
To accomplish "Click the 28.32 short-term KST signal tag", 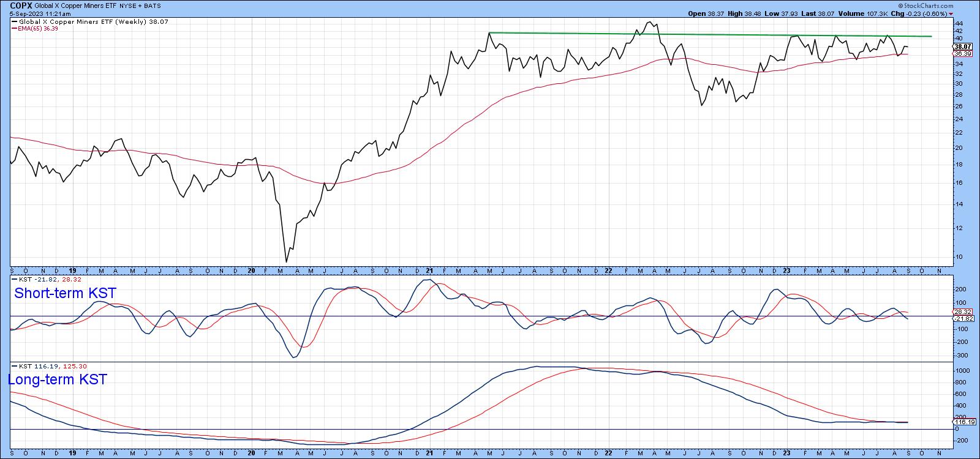I will [x=963, y=312].
